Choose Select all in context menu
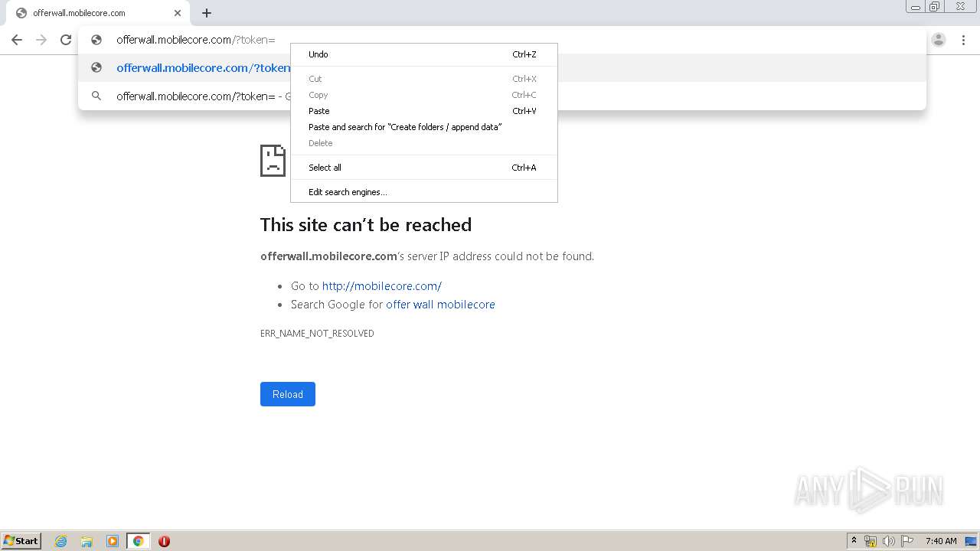 (423, 168)
